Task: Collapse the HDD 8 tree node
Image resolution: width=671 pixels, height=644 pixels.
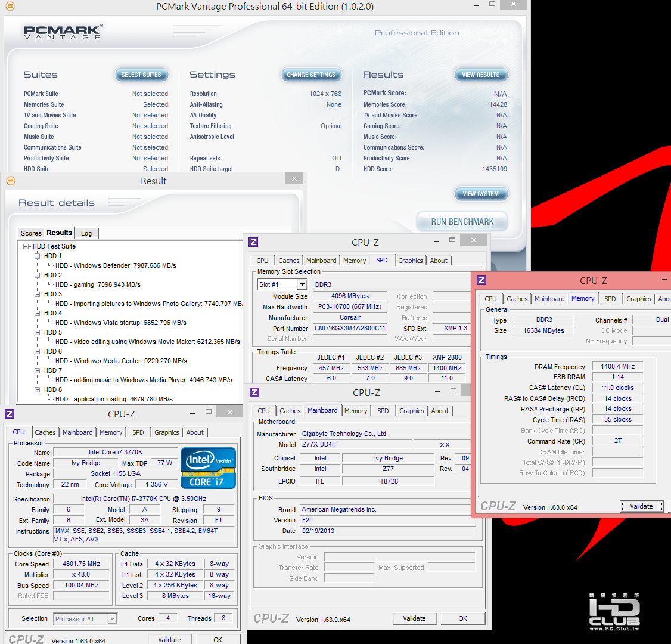Action: (38, 389)
